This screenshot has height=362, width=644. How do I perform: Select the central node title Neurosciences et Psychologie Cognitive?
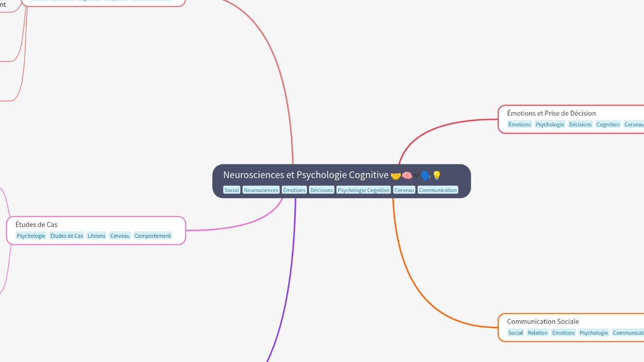(306, 175)
